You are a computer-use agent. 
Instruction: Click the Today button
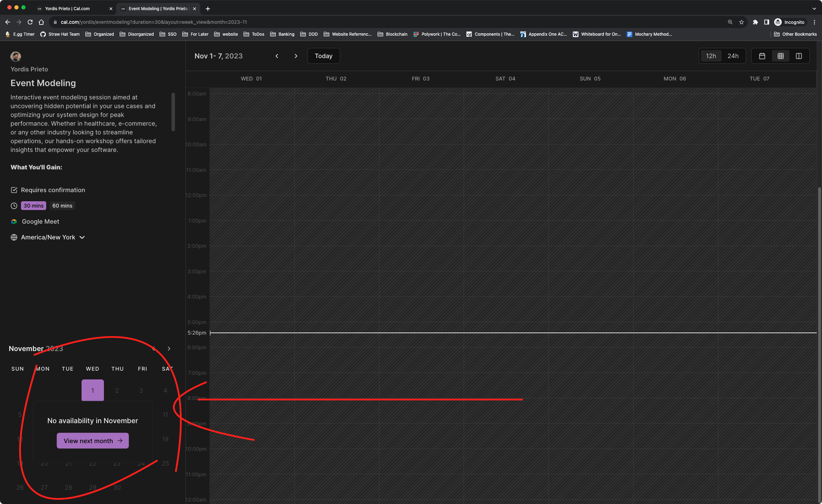pos(323,56)
